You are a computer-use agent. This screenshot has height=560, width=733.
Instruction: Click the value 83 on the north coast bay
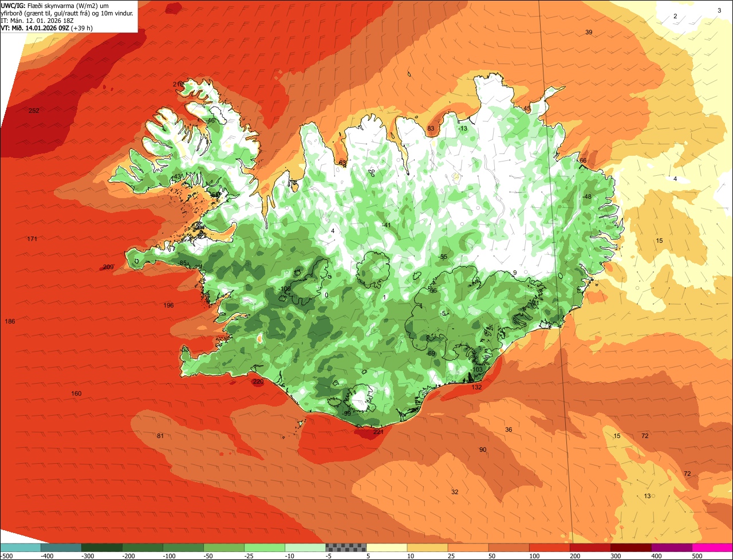431,128
